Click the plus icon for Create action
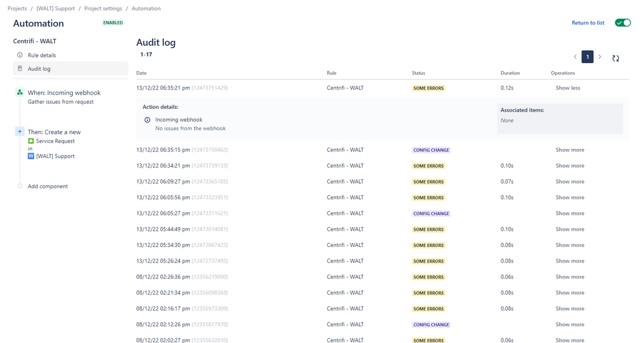The image size is (644, 343). click(x=20, y=132)
